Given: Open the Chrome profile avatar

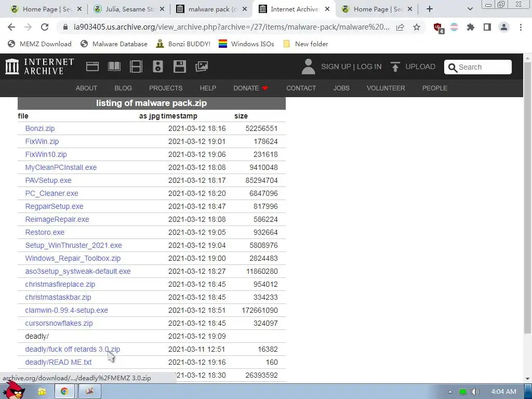Looking at the screenshot, I should click(504, 27).
